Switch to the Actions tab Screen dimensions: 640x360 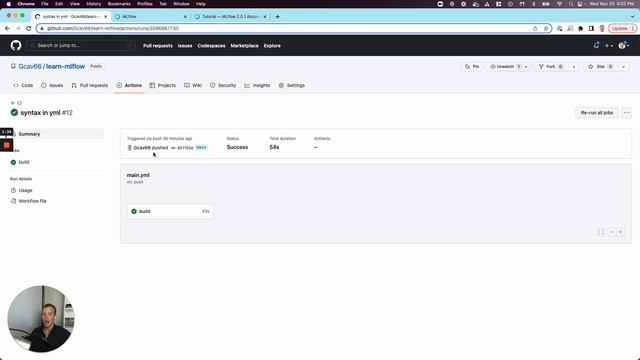coord(129,85)
